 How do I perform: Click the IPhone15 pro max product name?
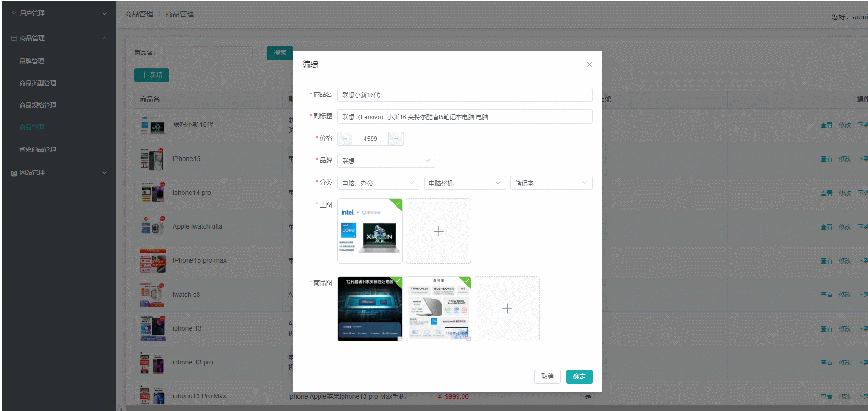tap(199, 260)
